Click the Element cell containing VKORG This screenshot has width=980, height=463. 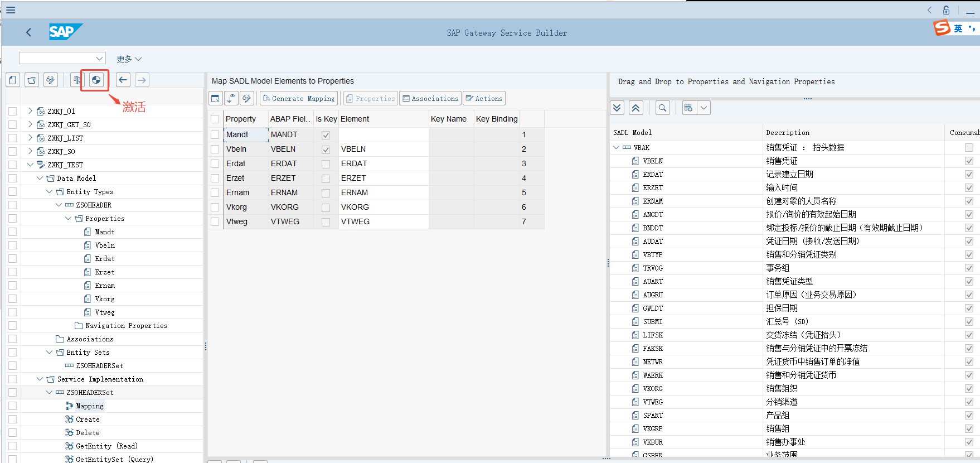(384, 207)
